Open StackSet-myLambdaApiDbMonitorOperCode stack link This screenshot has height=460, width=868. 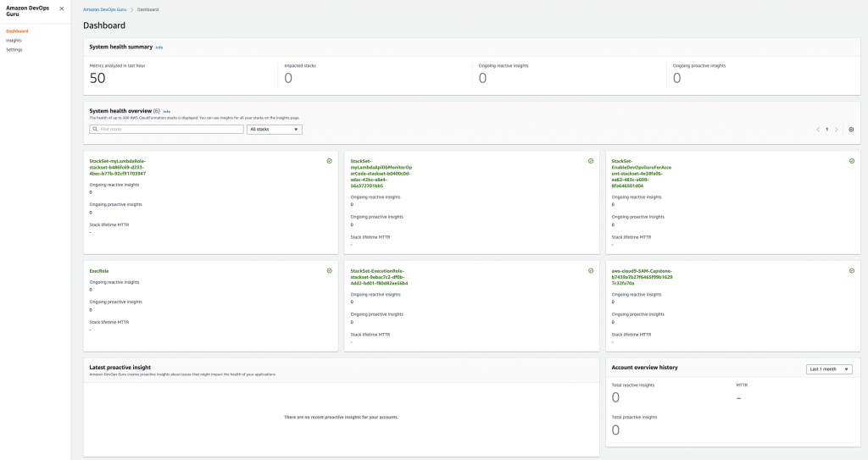pos(381,174)
